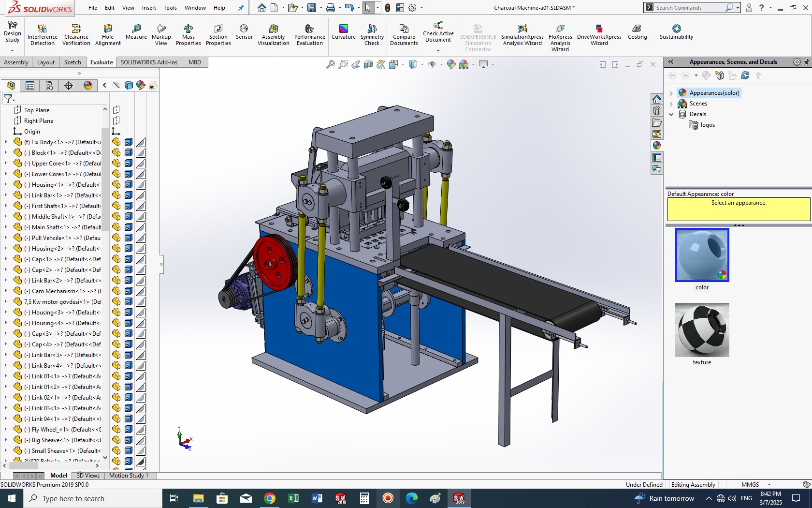Click Origin in feature tree
The image size is (812, 508).
32,132
